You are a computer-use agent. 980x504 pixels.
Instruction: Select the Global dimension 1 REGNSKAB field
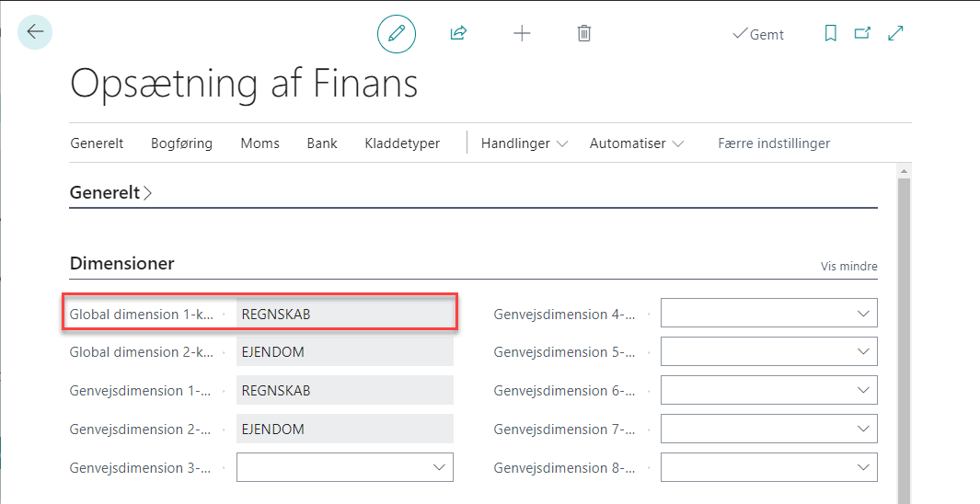345,314
